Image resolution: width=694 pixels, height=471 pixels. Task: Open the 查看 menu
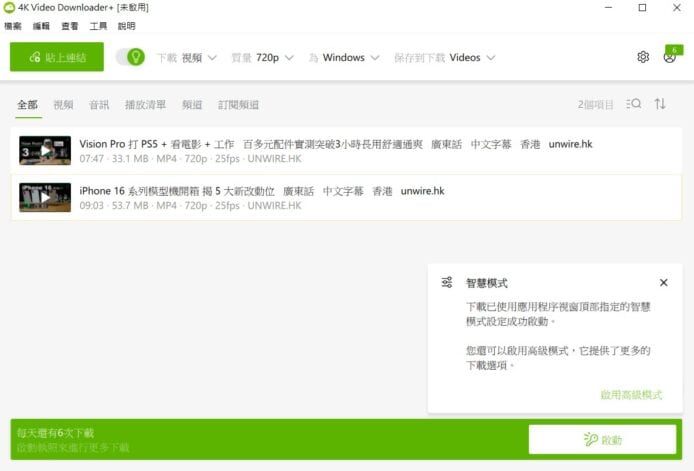(69, 26)
